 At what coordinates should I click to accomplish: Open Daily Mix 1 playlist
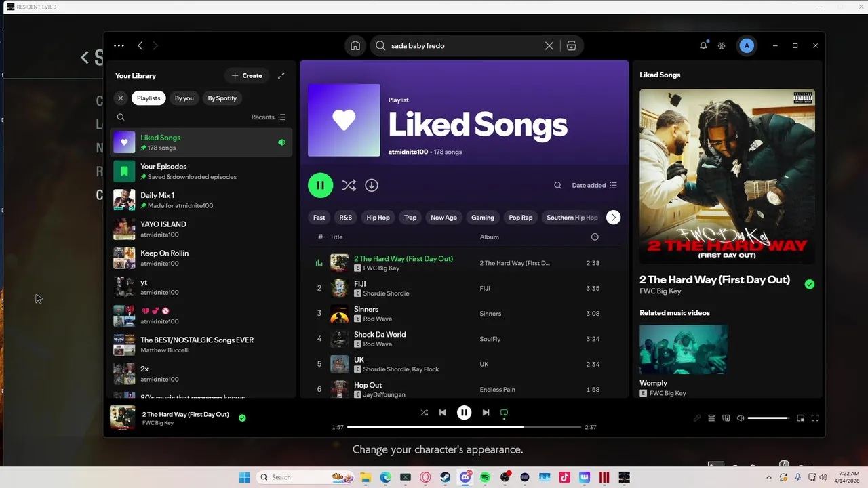pos(201,200)
